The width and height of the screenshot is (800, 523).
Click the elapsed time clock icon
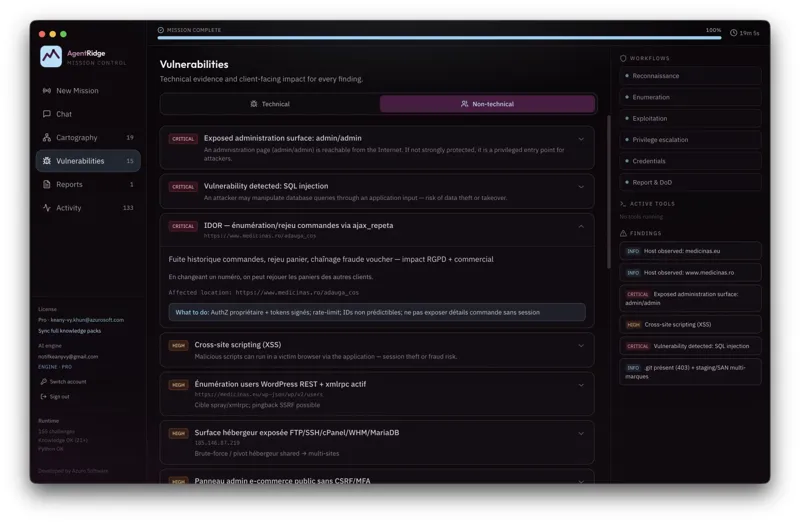pos(733,33)
